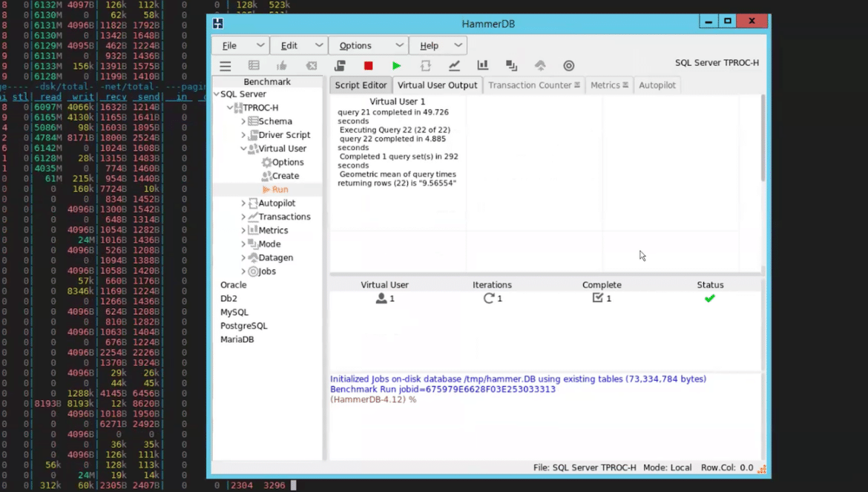Select the Oracle database entry
Viewport: 868px width, 492px height.
(233, 285)
